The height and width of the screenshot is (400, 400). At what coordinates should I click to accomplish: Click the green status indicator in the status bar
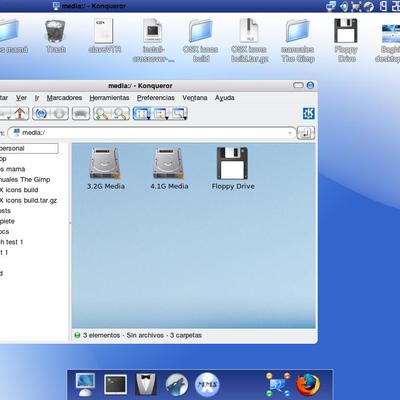(77, 335)
